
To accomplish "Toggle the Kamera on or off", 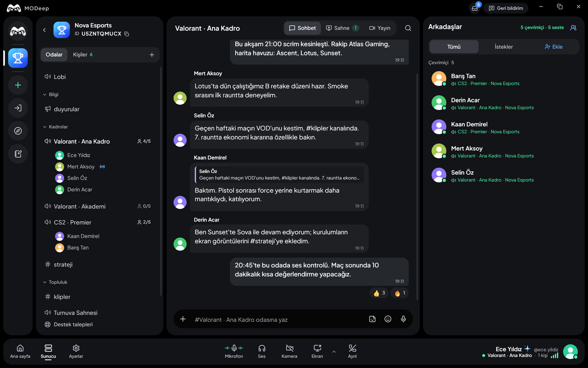I will [x=290, y=351].
